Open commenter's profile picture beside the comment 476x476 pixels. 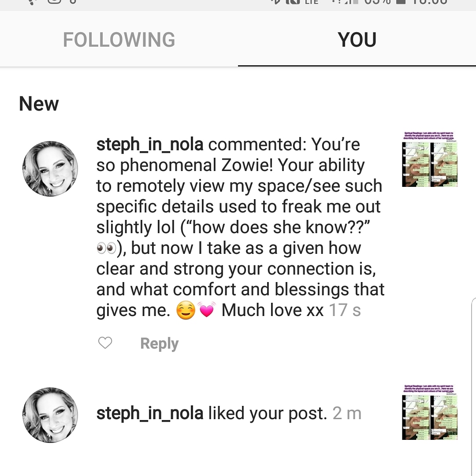point(50,169)
